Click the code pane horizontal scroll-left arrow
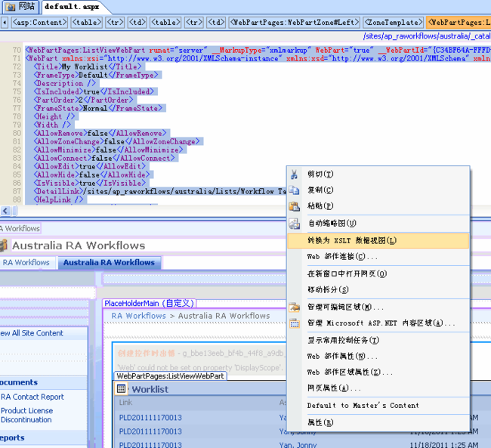491x448 pixels. pos(5,211)
